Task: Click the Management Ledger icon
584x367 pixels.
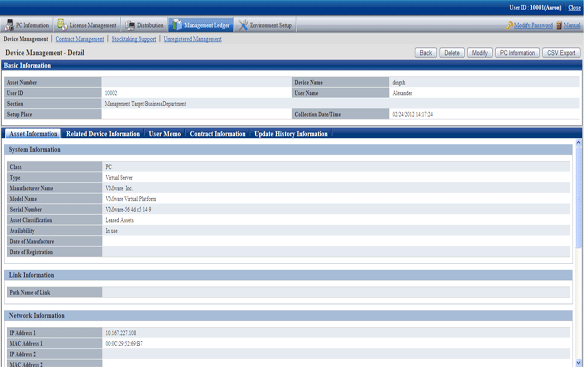Action: [177, 25]
